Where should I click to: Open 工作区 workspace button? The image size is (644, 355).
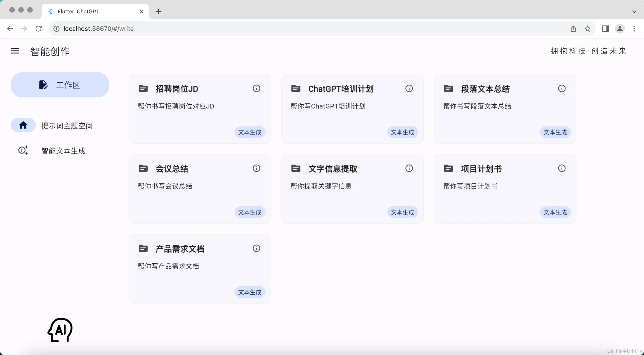[60, 85]
